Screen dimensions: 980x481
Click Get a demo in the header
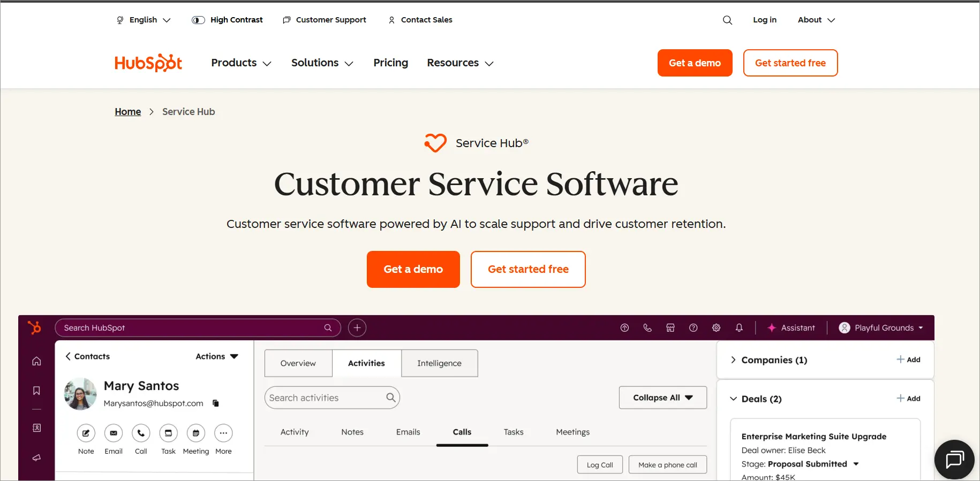pyautogui.click(x=695, y=63)
